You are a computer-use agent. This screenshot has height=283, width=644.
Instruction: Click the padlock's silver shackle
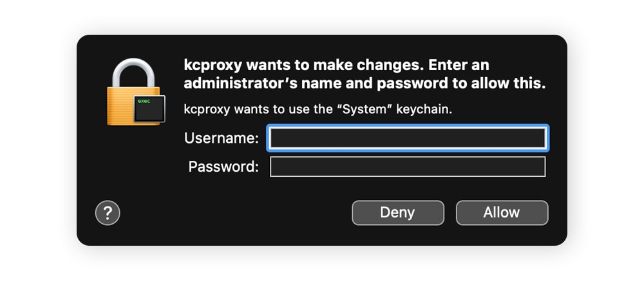[x=133, y=71]
